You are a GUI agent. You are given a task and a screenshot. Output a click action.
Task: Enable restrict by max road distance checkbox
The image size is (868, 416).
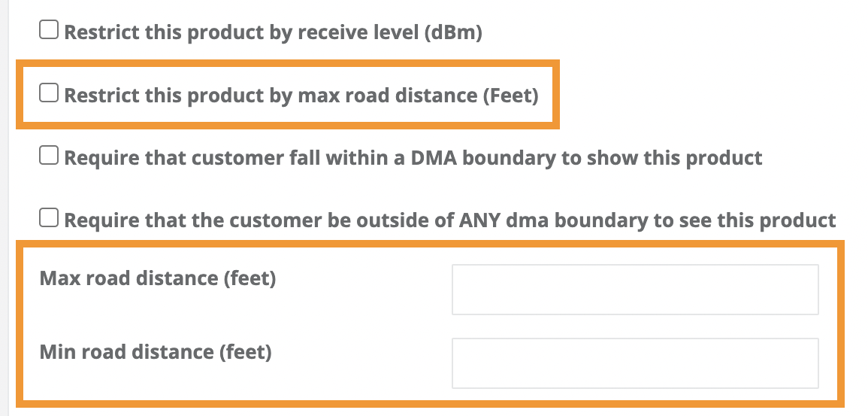pos(49,94)
